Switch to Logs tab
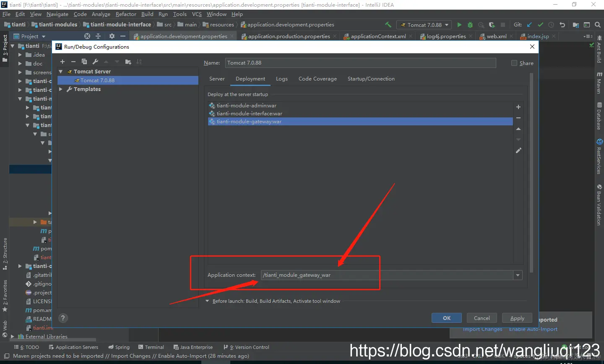This screenshot has height=364, width=604. (x=282, y=79)
